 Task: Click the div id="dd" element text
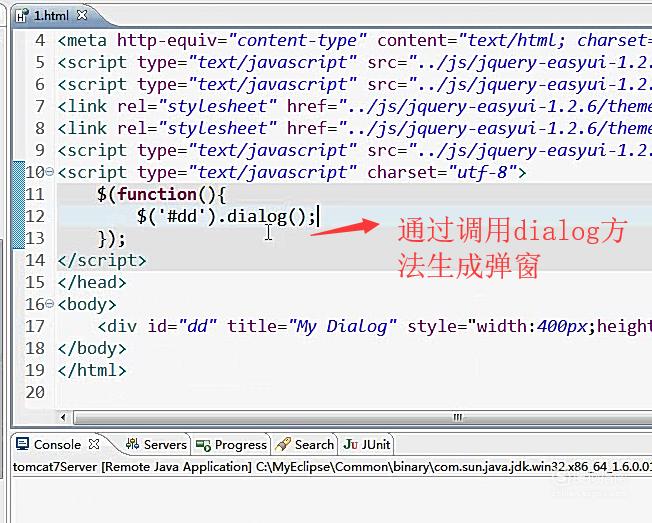click(x=157, y=326)
